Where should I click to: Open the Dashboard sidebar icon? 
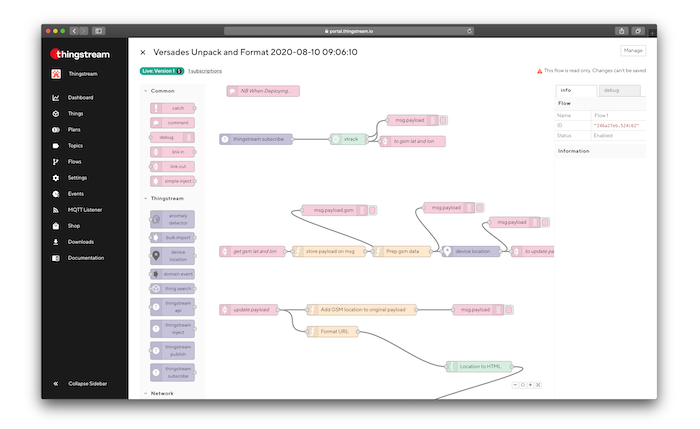click(x=55, y=97)
